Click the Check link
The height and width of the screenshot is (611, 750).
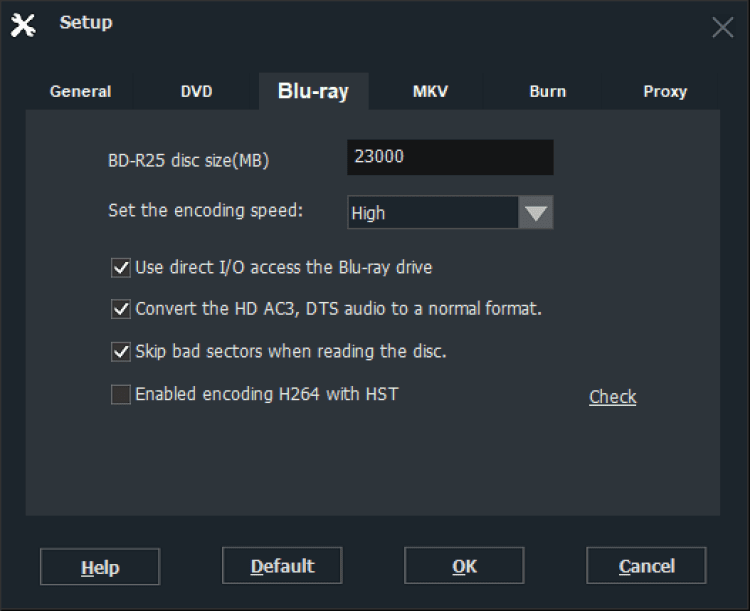613,397
